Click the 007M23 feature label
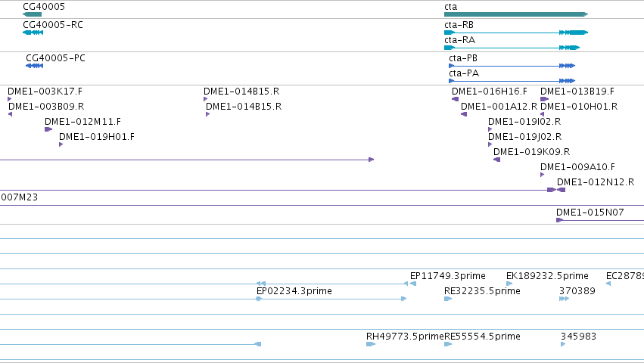The height and width of the screenshot is (363, 644). pos(19,197)
